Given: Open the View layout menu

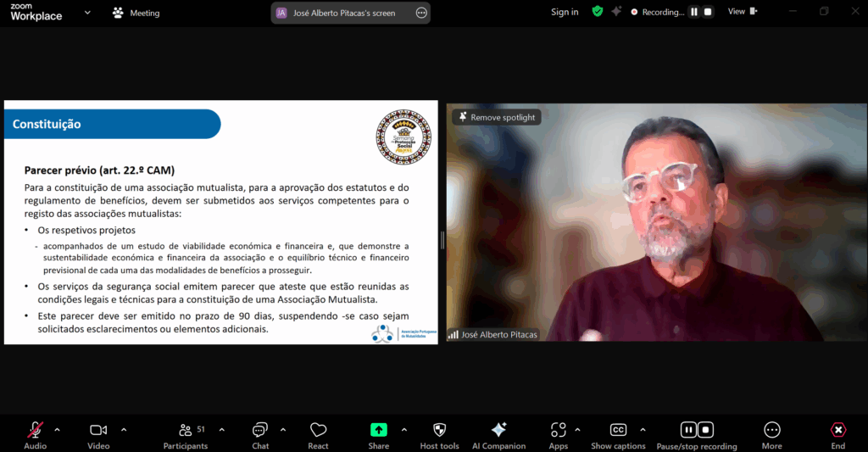Looking at the screenshot, I should (x=743, y=12).
